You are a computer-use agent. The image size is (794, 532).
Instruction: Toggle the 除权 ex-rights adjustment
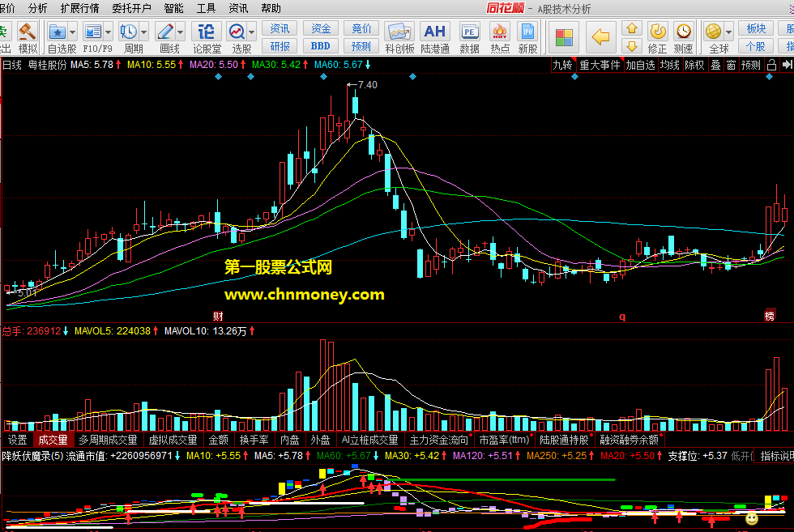click(694, 66)
